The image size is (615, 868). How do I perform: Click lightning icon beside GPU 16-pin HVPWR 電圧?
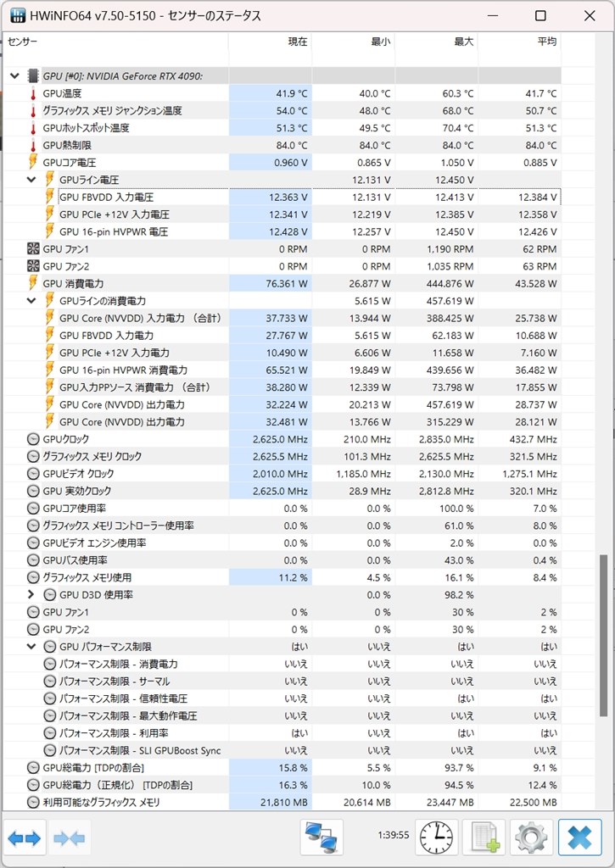click(49, 231)
